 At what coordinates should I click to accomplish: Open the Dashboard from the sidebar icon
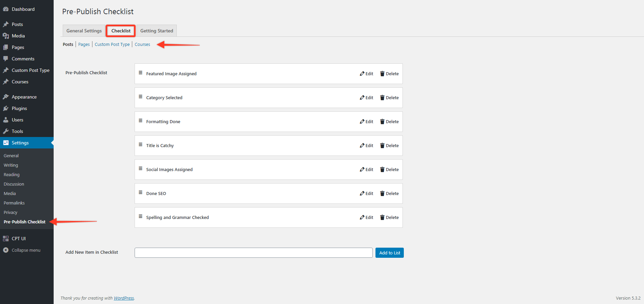coord(6,9)
